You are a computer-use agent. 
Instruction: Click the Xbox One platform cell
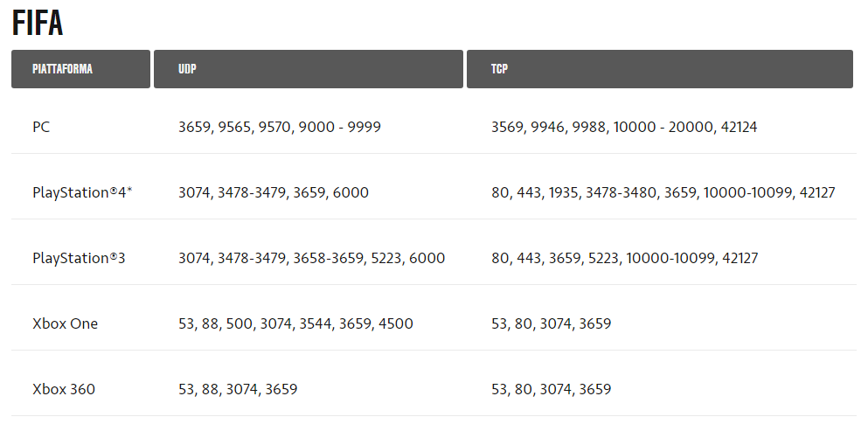click(x=66, y=323)
